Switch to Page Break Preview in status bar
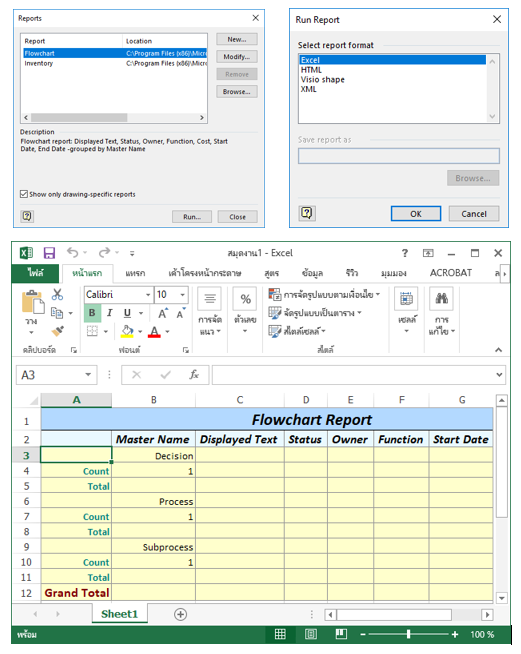 [x=341, y=634]
